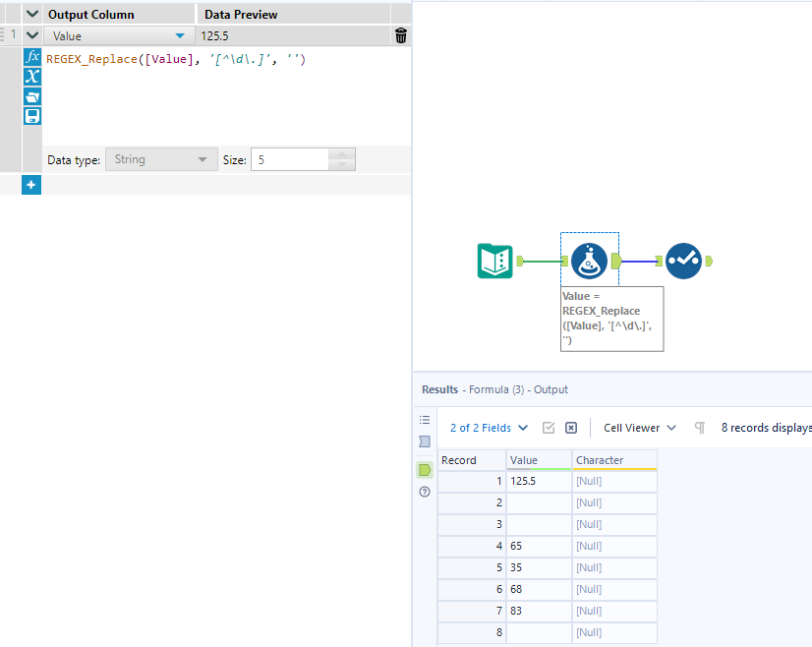Open a saved expression via folder icon

tap(31, 95)
